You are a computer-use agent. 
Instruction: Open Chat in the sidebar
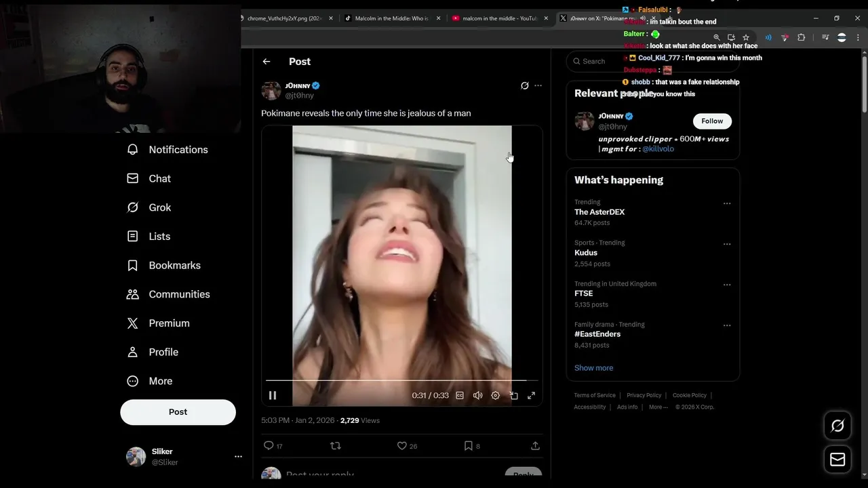point(149,178)
